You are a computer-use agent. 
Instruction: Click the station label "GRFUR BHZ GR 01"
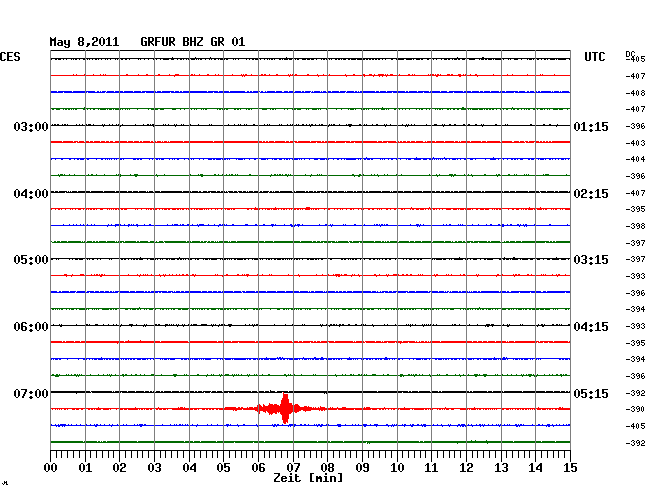coord(193,42)
